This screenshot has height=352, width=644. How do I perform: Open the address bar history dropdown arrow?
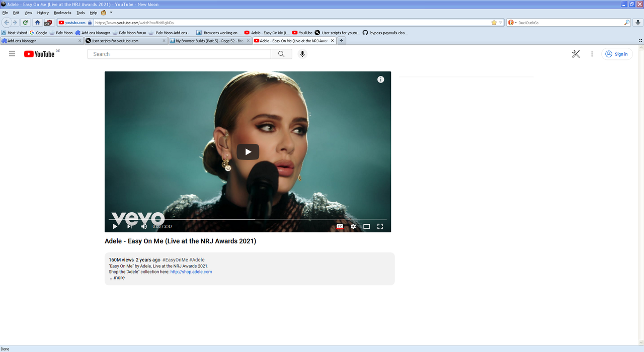point(501,23)
